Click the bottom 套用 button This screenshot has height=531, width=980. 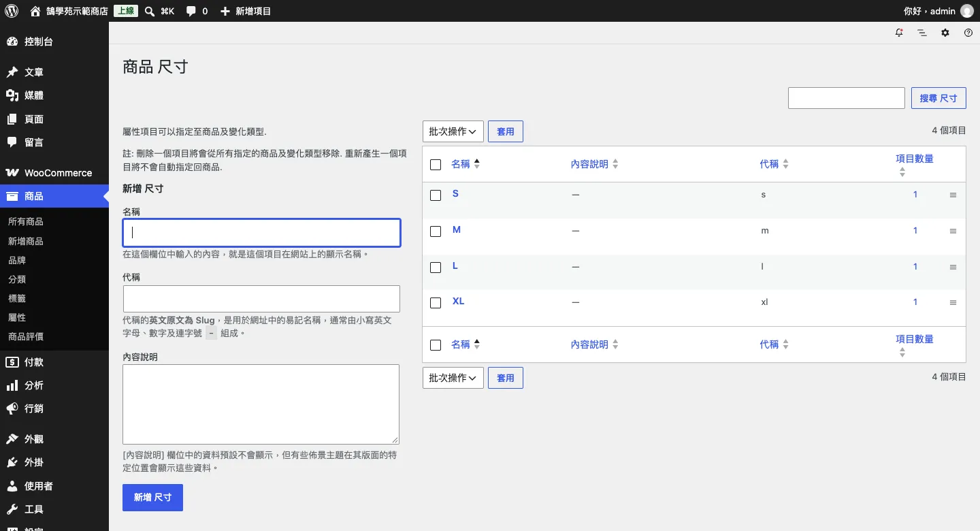pyautogui.click(x=506, y=378)
